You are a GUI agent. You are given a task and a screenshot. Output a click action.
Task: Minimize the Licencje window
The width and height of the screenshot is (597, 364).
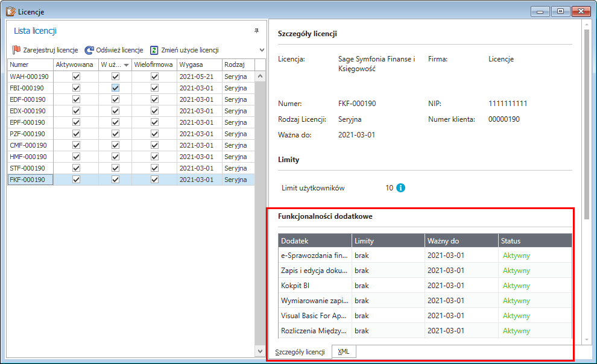pyautogui.click(x=540, y=11)
